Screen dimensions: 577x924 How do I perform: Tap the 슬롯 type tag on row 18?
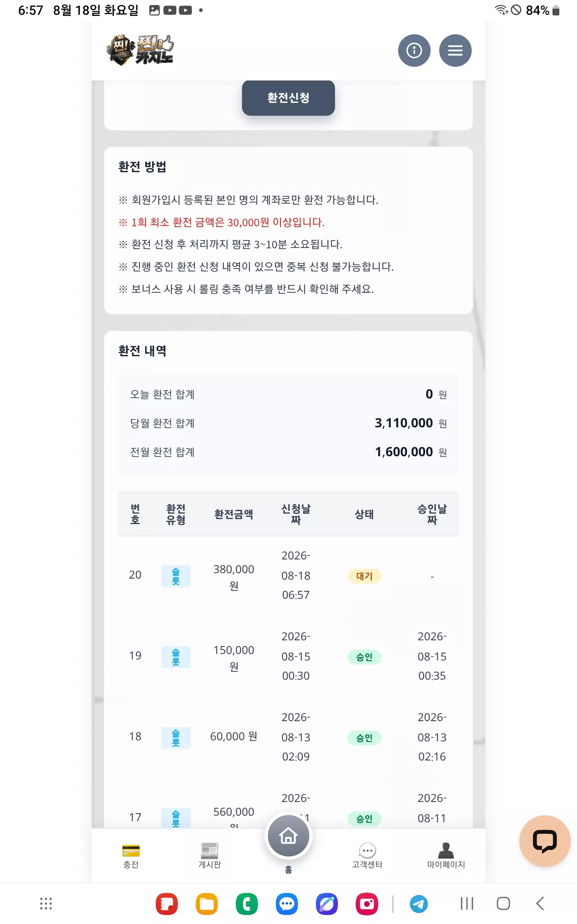click(176, 738)
